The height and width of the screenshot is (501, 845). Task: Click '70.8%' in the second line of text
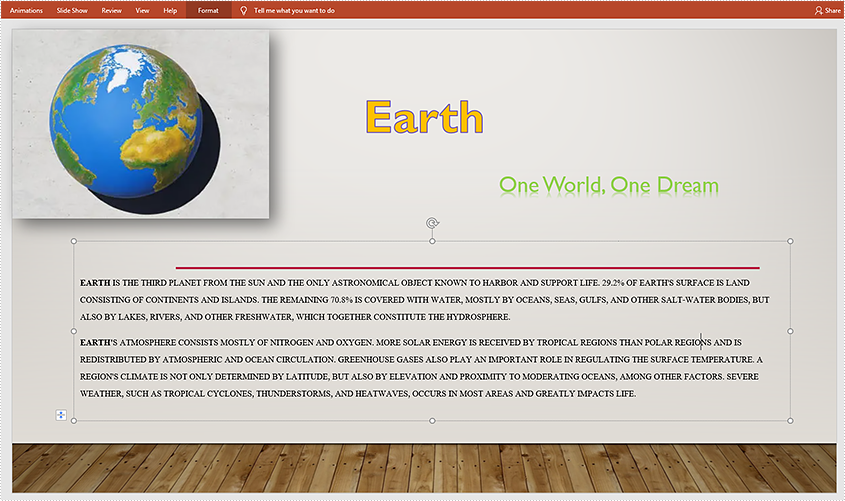pyautogui.click(x=341, y=300)
